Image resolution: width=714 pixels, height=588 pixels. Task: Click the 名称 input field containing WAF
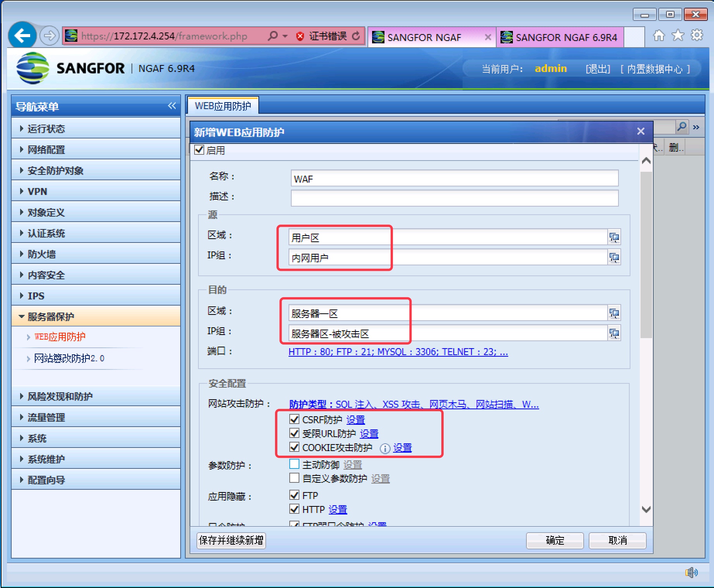[454, 178]
